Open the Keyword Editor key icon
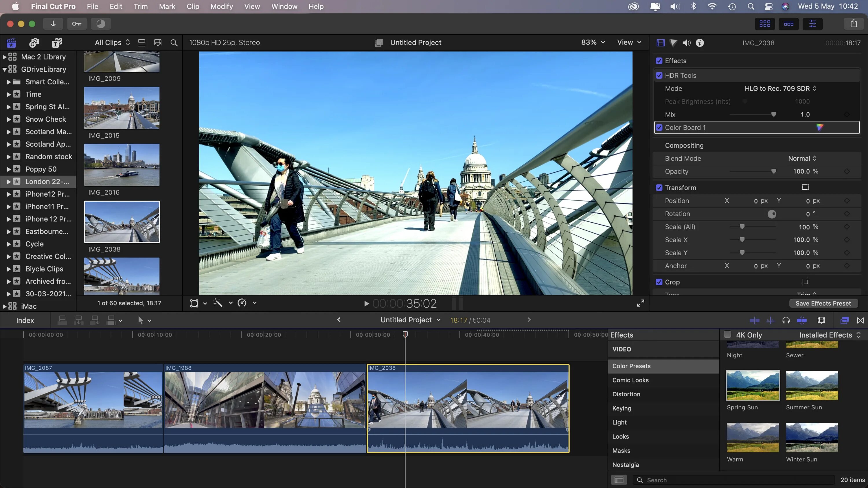This screenshot has width=868, height=488. pos(76,24)
